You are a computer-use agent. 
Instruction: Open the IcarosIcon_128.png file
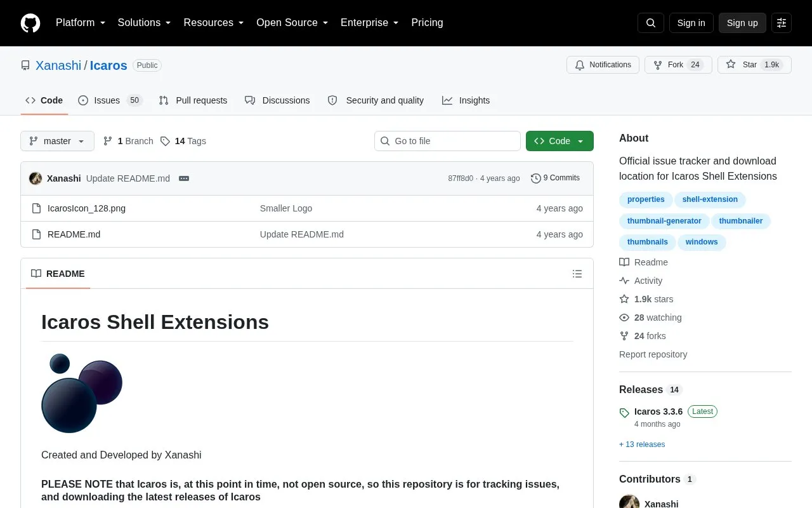86,208
